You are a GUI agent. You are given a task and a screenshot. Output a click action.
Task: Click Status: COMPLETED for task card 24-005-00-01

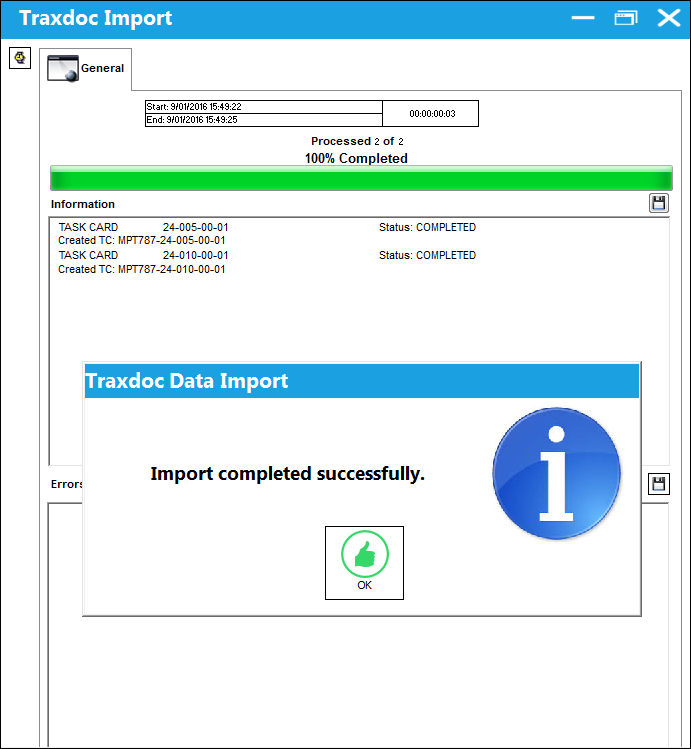(x=427, y=227)
